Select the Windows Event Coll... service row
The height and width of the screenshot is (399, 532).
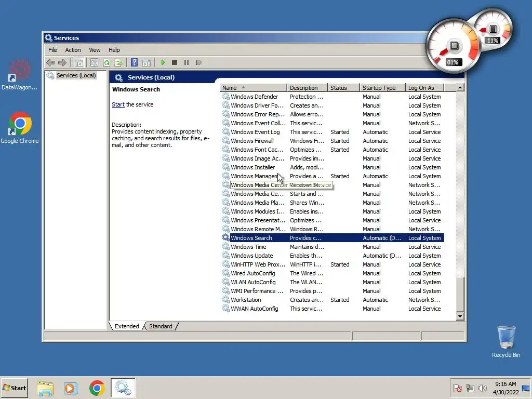tap(332, 123)
